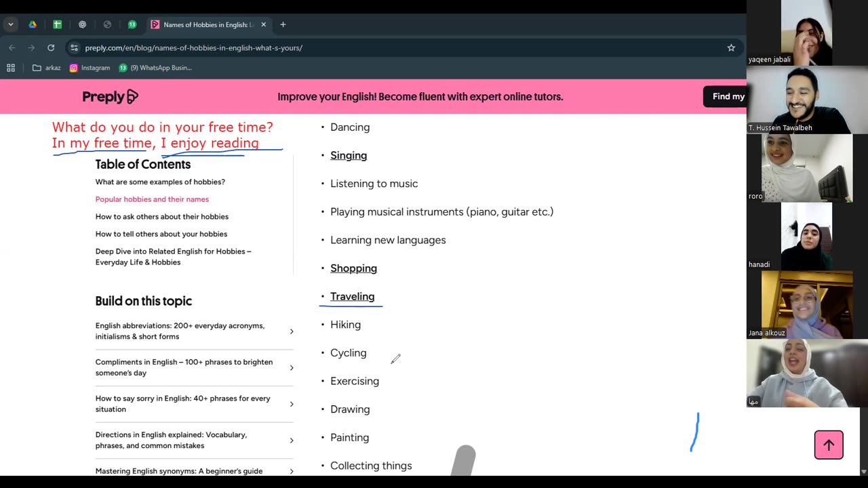Click Learning new languages item
This screenshot has width=868, height=488.
(388, 240)
